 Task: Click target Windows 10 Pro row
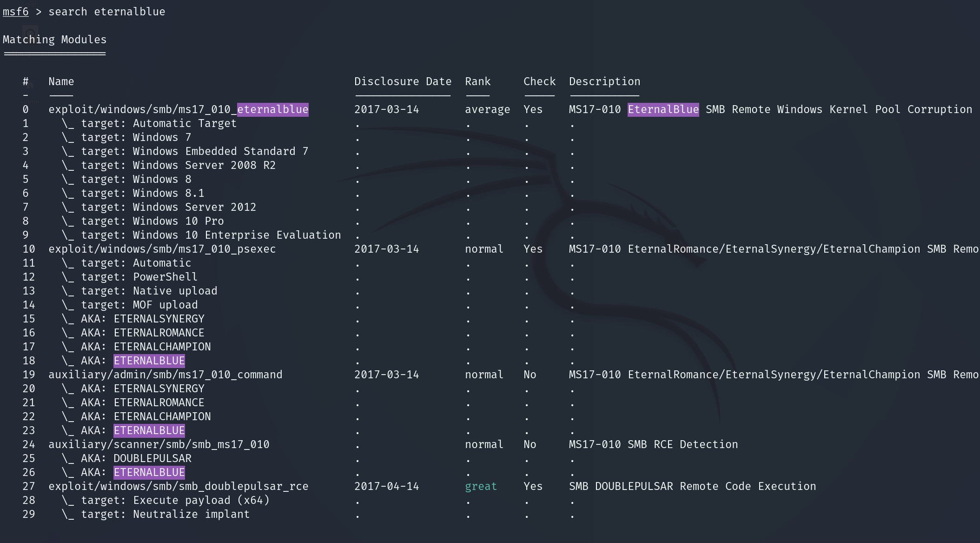152,221
